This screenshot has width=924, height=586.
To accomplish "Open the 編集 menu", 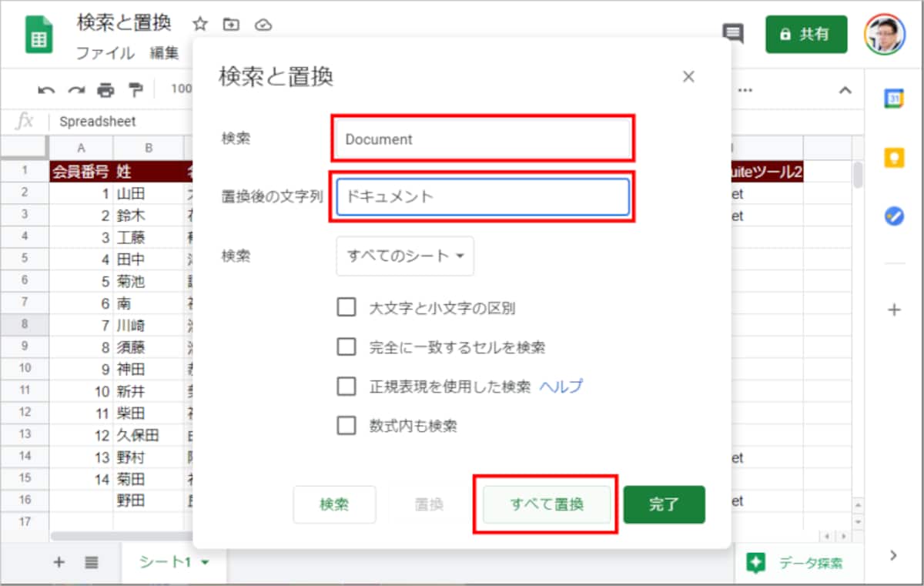I will (x=164, y=53).
